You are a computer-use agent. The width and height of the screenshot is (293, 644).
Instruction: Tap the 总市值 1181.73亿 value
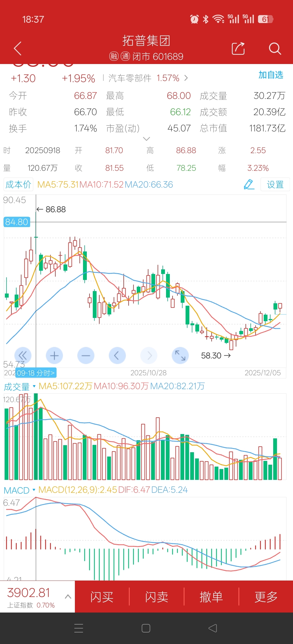point(267,128)
